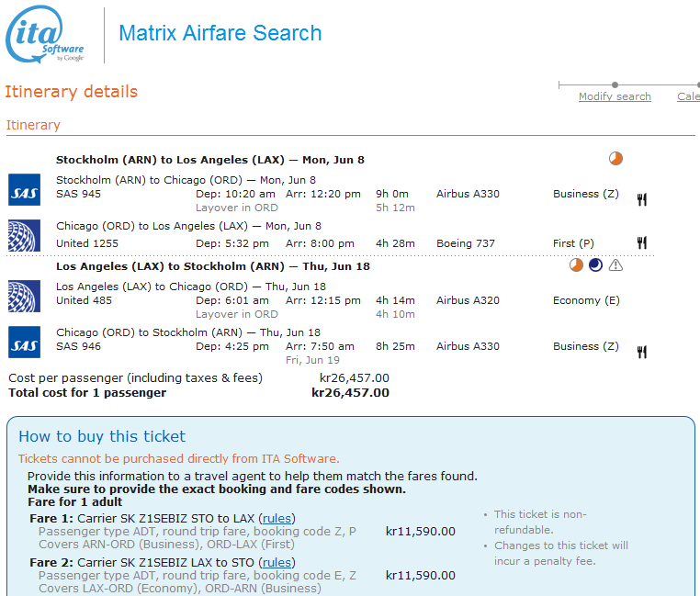The height and width of the screenshot is (596, 700).
Task: Click the meal icon for flight SAS 946
Action: tap(642, 351)
